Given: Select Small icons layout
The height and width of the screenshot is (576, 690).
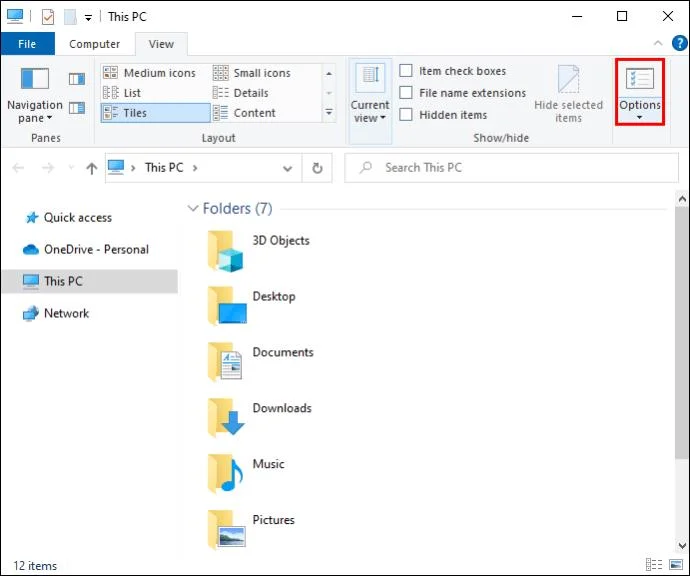Looking at the screenshot, I should pos(252,73).
